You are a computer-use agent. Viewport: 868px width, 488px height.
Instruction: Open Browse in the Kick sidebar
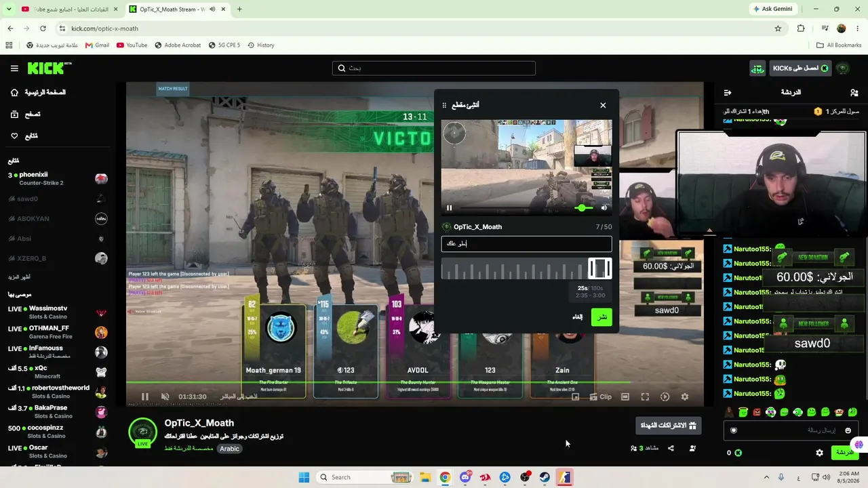tap(26, 115)
